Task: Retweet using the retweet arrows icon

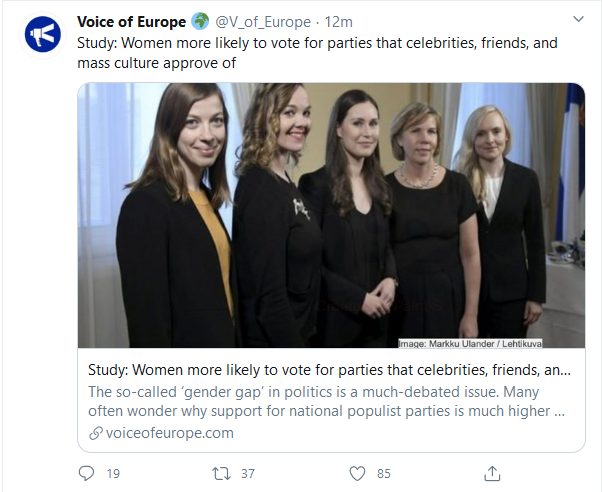Action: (x=221, y=472)
